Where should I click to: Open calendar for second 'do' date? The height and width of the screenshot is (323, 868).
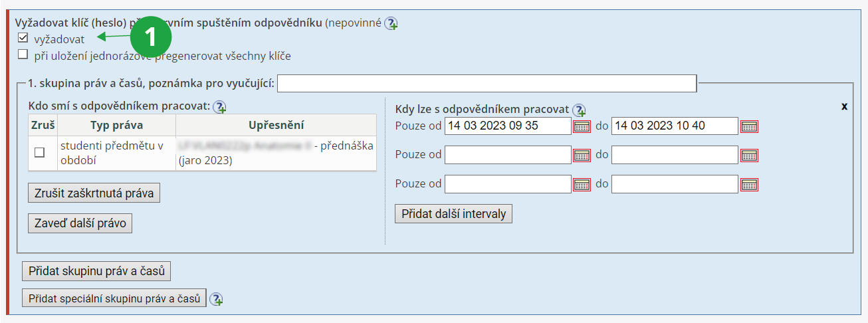749,156
